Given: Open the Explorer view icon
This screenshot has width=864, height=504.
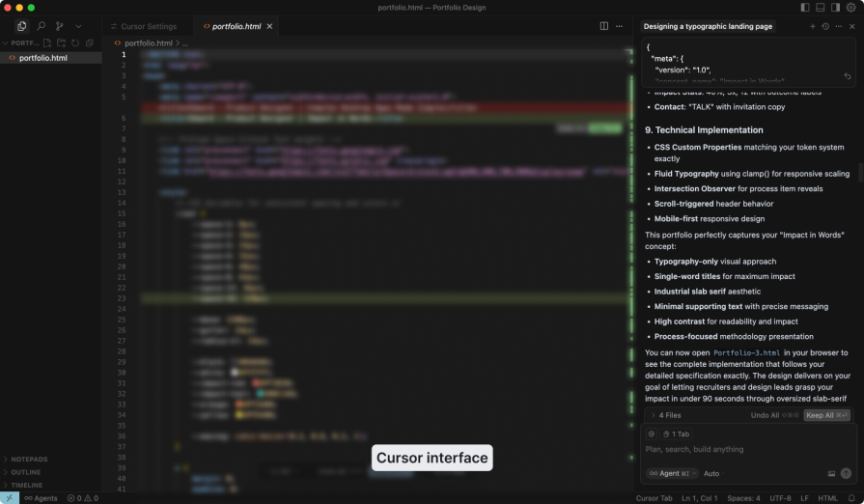Looking at the screenshot, I should (x=21, y=26).
